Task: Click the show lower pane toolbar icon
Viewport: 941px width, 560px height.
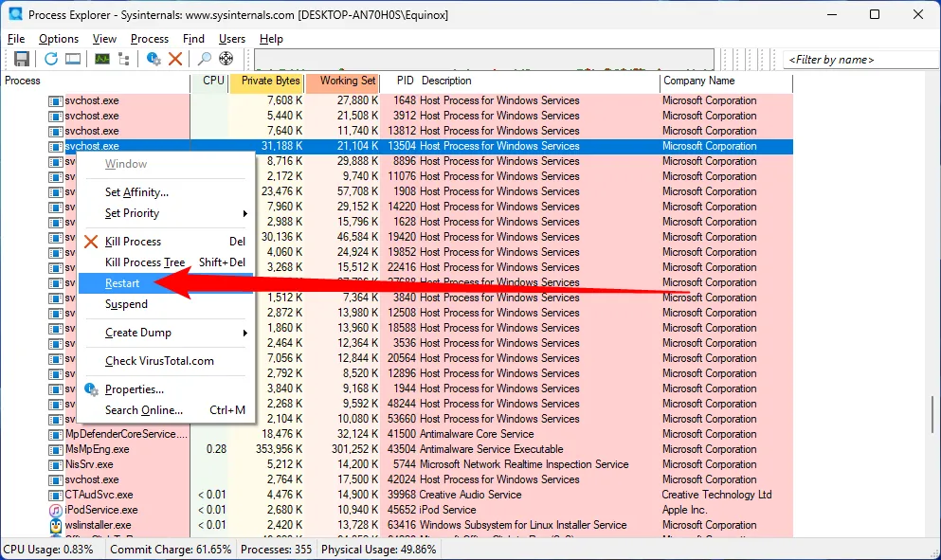Action: pos(73,59)
